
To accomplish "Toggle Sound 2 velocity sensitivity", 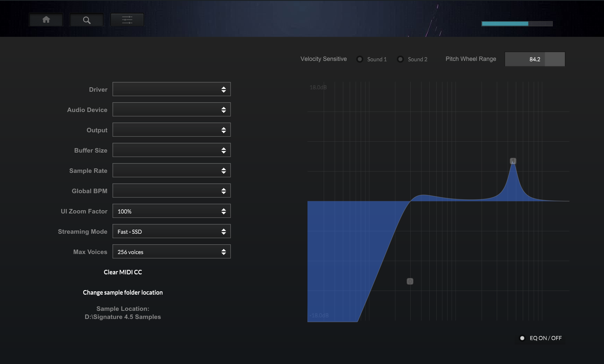I will (x=401, y=59).
